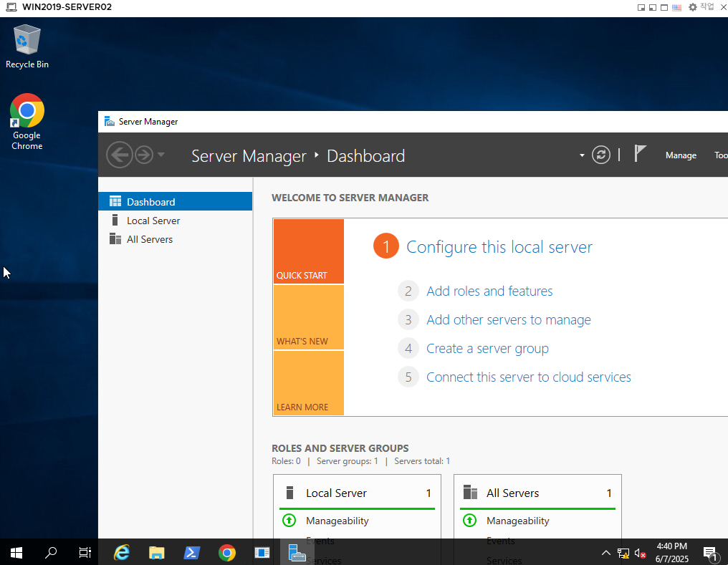Open taskbar search
Screen dimensions: 728x565
[51, 553]
